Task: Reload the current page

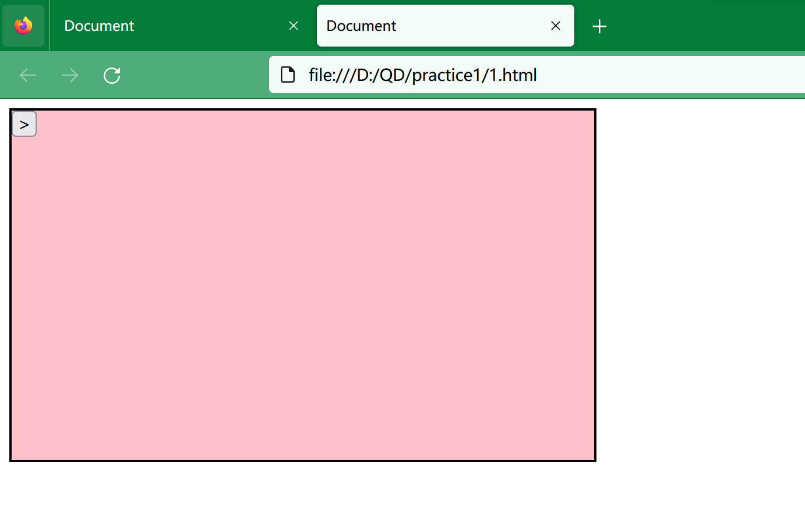Action: pyautogui.click(x=112, y=75)
